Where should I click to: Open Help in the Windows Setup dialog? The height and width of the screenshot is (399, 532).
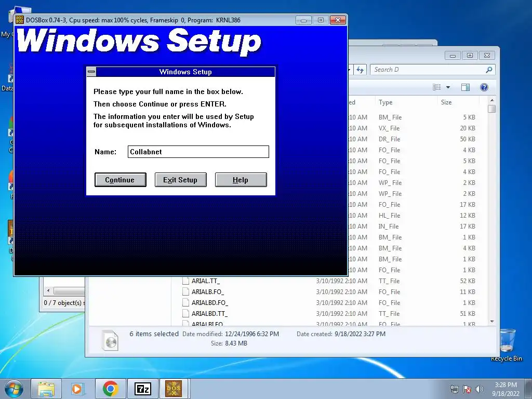[241, 180]
